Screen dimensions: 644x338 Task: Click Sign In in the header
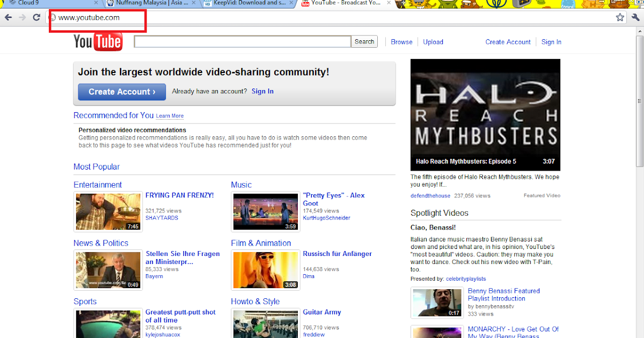(551, 42)
